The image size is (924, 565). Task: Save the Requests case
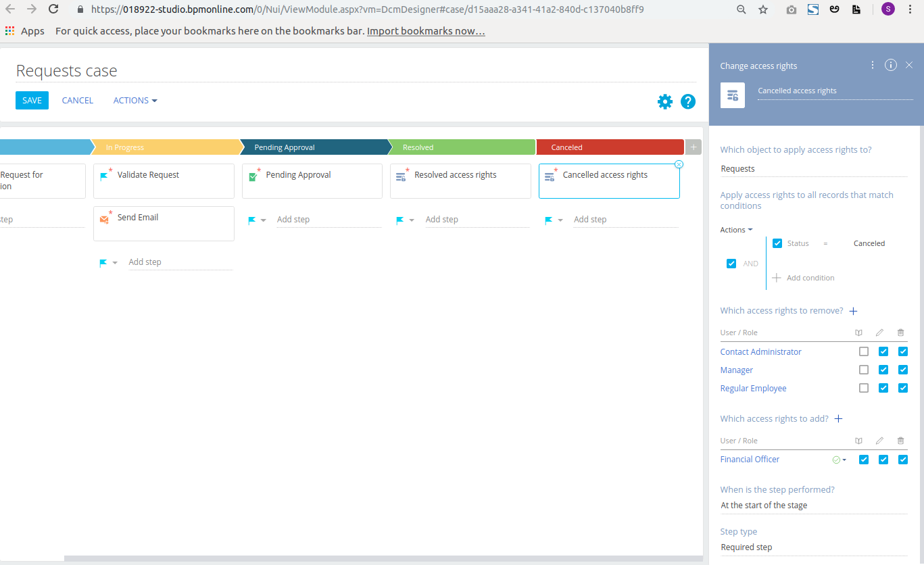click(x=32, y=100)
